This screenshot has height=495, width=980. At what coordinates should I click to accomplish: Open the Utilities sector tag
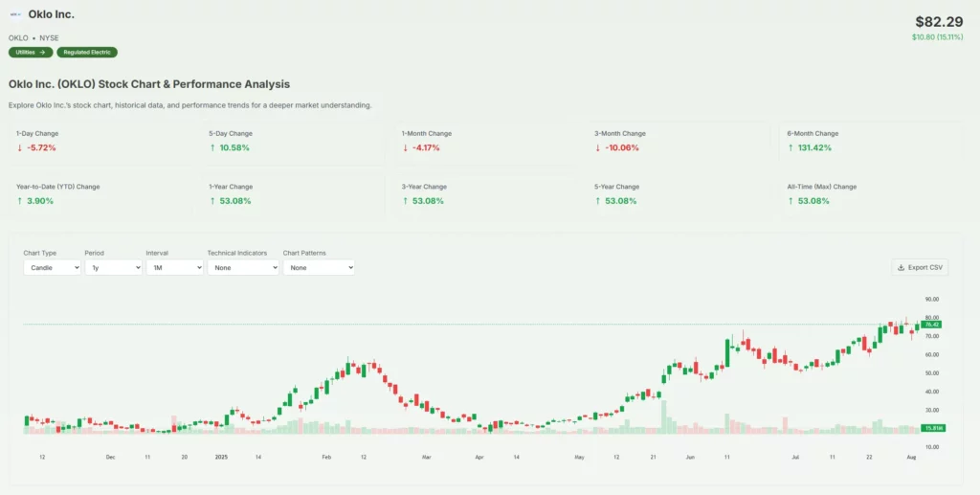tap(31, 52)
